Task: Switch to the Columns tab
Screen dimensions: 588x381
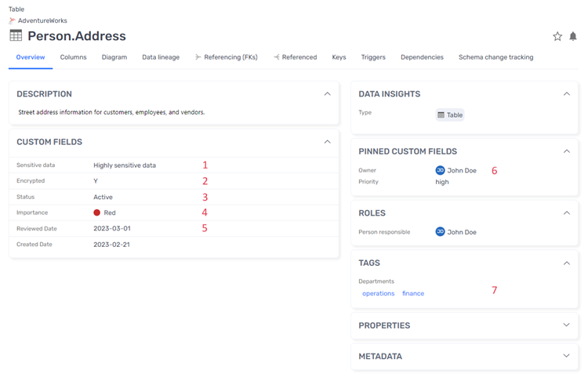Action: pos(74,57)
